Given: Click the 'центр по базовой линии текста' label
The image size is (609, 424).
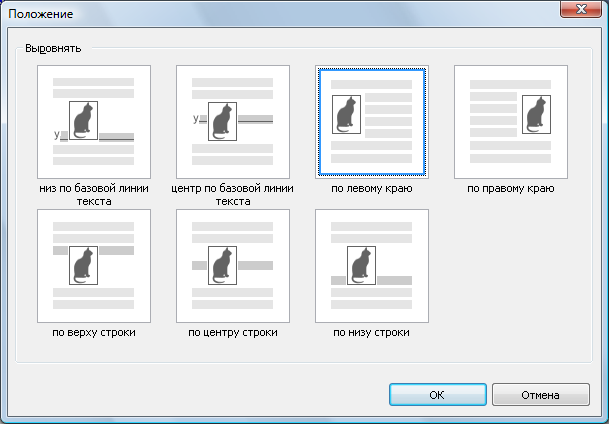Looking at the screenshot, I should 232,194.
